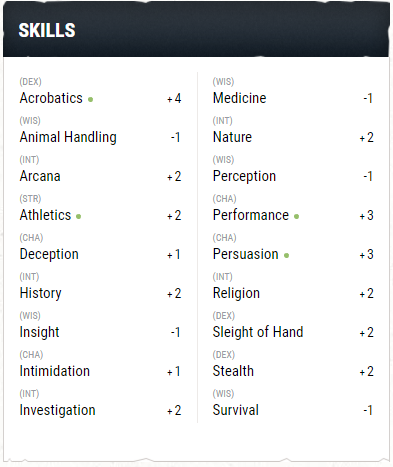
Task: Click the Insight -1 modifier value
Action: coord(176,332)
